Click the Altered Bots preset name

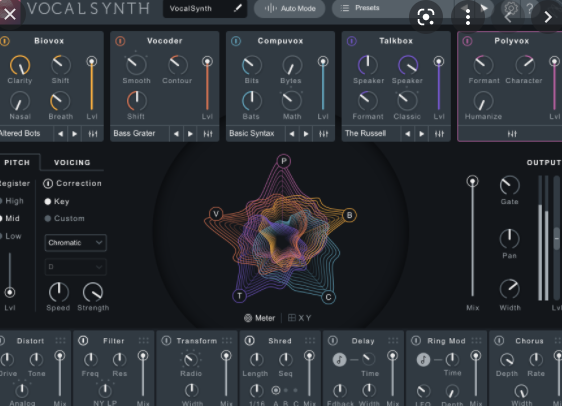[20, 133]
